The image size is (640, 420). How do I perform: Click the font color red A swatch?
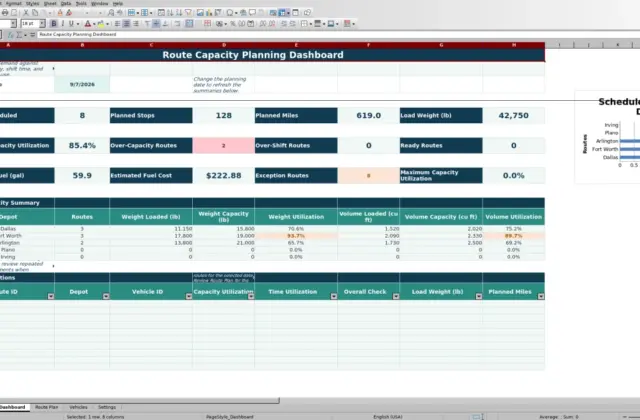[x=87, y=24]
